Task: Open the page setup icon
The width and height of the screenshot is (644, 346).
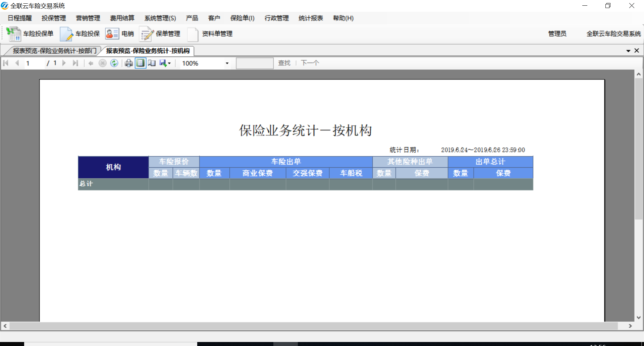Action: point(152,63)
